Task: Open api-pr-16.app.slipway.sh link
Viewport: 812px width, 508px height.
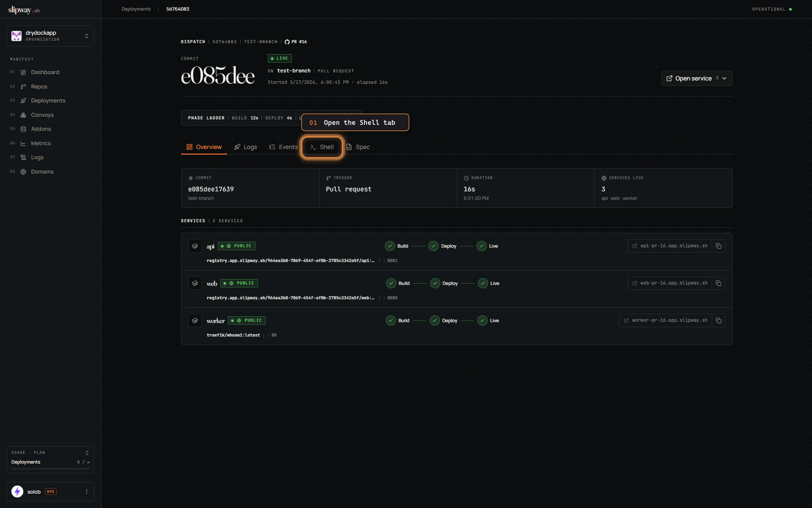Action: click(670, 246)
